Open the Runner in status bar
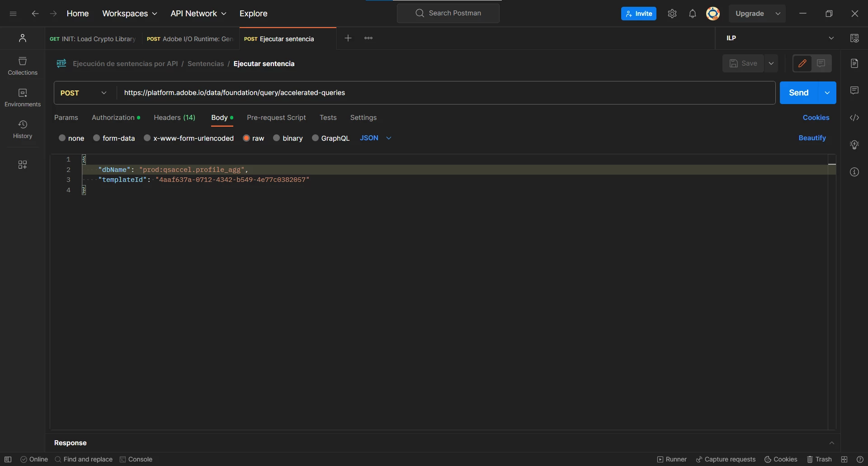This screenshot has height=466, width=868. point(672,459)
